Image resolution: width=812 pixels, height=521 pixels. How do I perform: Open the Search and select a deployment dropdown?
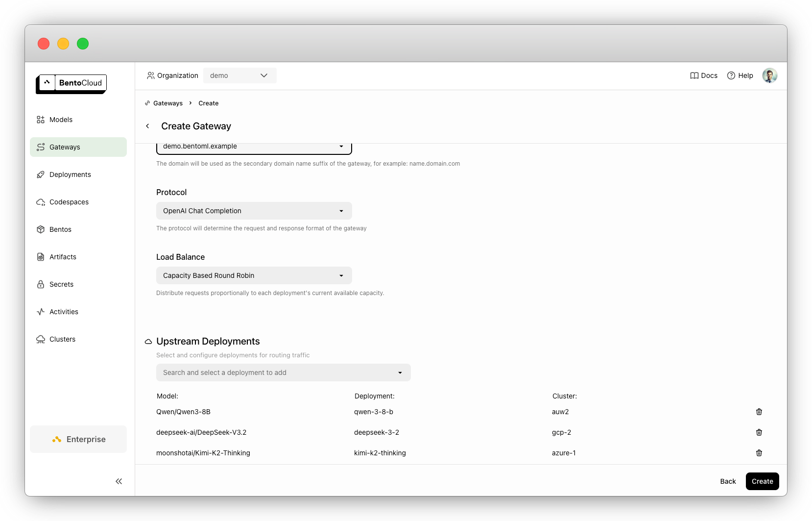[x=284, y=372]
